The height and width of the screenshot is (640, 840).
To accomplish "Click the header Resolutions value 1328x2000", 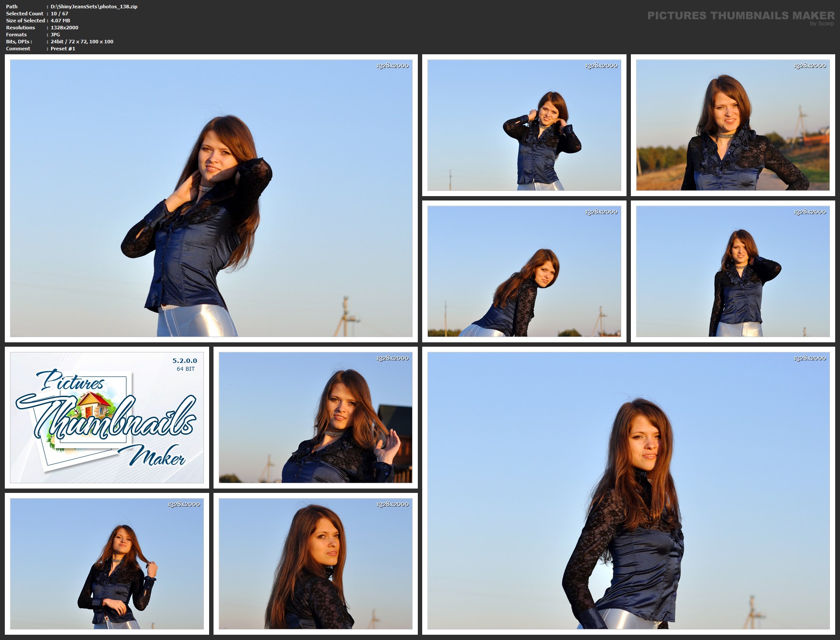I will tap(64, 28).
